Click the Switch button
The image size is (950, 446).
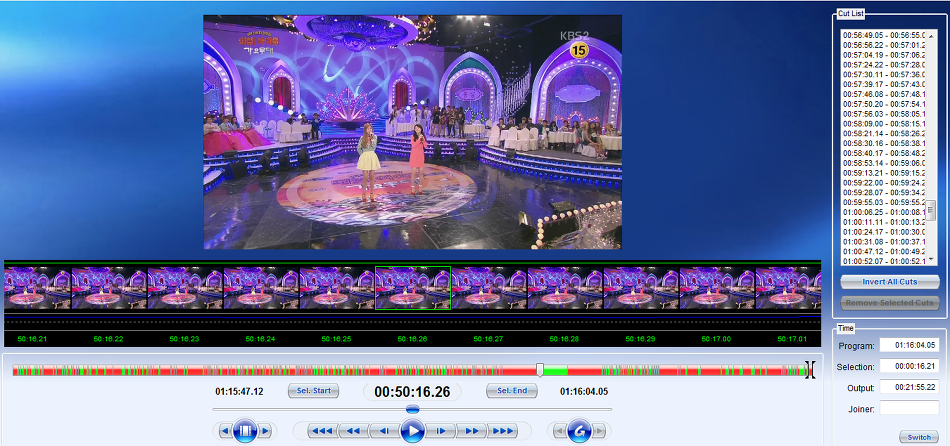919,437
